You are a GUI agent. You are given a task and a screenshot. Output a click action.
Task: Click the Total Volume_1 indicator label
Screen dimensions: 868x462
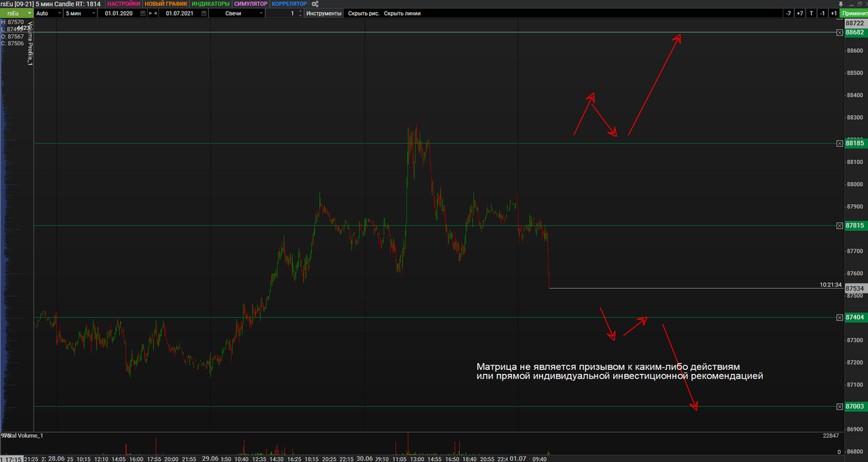pyautogui.click(x=22, y=436)
